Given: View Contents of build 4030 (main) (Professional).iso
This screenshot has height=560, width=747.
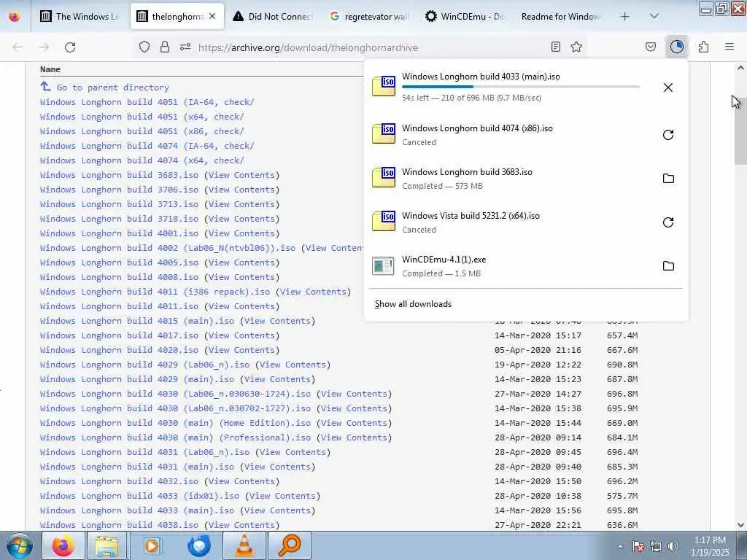Looking at the screenshot, I should click(x=354, y=437).
